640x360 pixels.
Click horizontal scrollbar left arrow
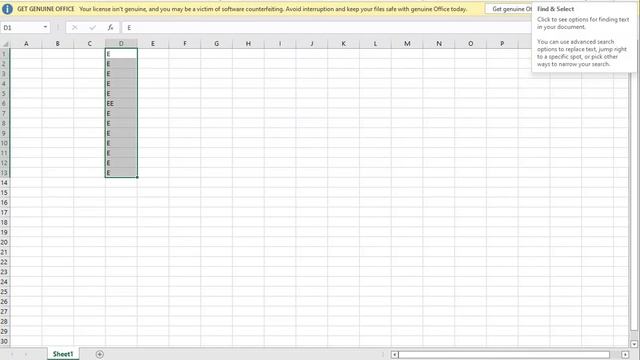[395, 355]
